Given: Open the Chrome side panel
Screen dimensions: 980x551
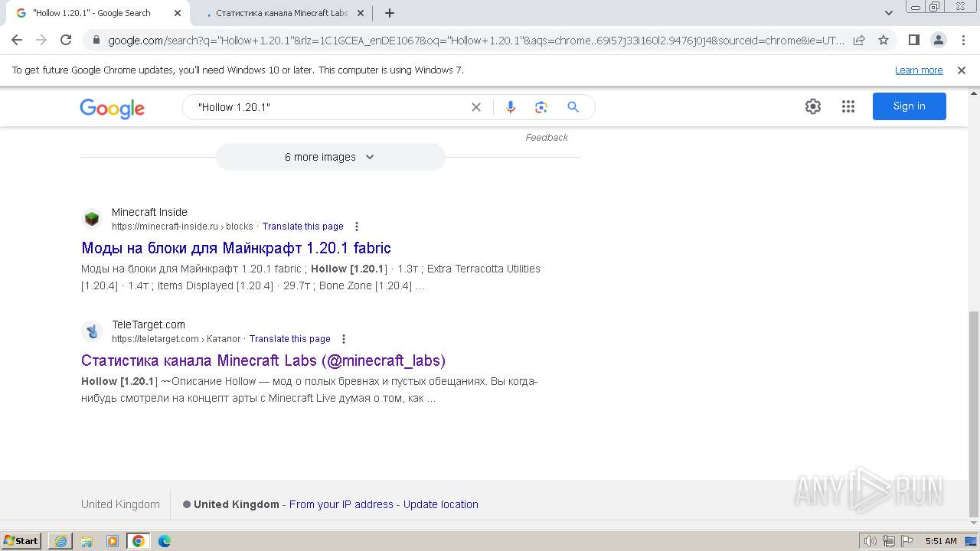Looking at the screenshot, I should pyautogui.click(x=913, y=40).
